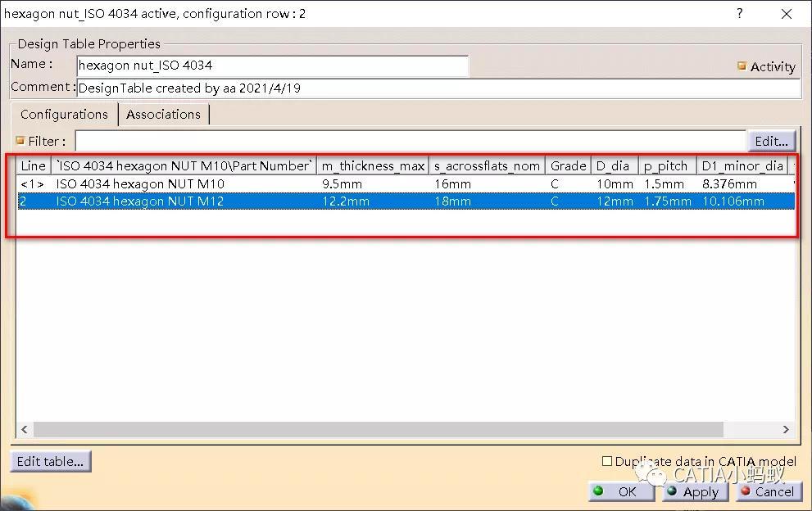Viewport: 812px width, 511px height.
Task: Click the Grade C cell in the M10 row
Action: pyautogui.click(x=555, y=183)
